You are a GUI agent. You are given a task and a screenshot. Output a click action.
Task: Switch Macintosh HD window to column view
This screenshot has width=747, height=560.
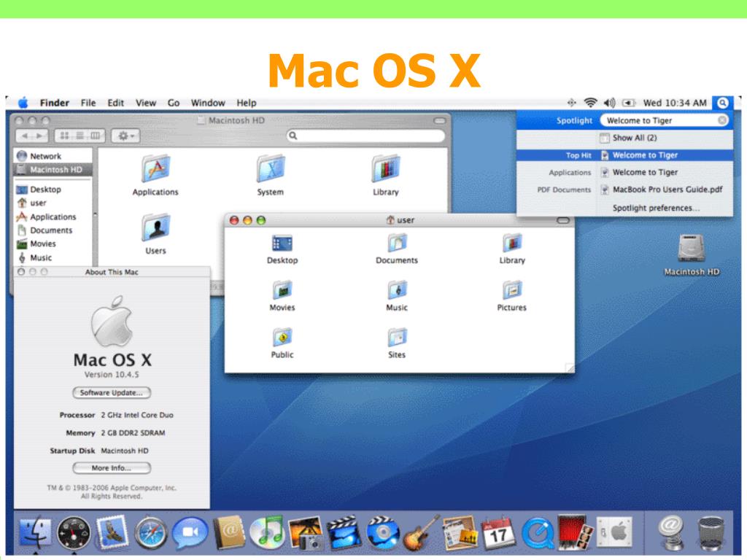click(x=96, y=136)
